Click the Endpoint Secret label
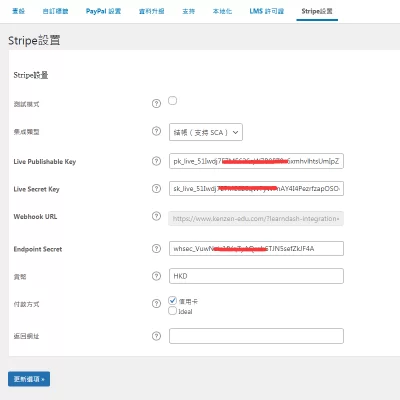 (38, 249)
